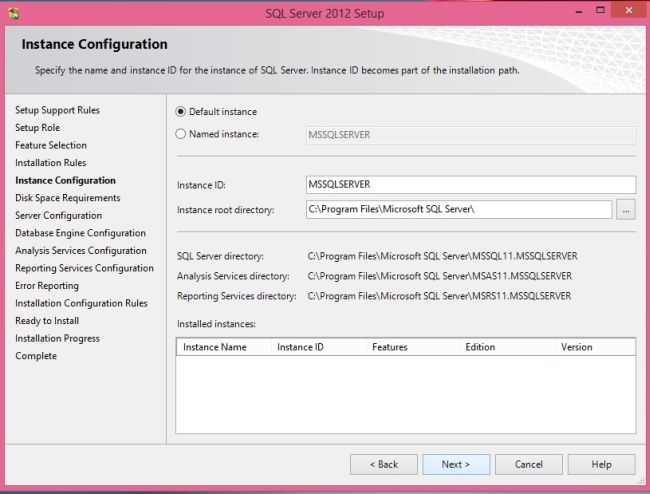This screenshot has height=494, width=650.
Task: Select Installation Progress step
Action: click(57, 338)
